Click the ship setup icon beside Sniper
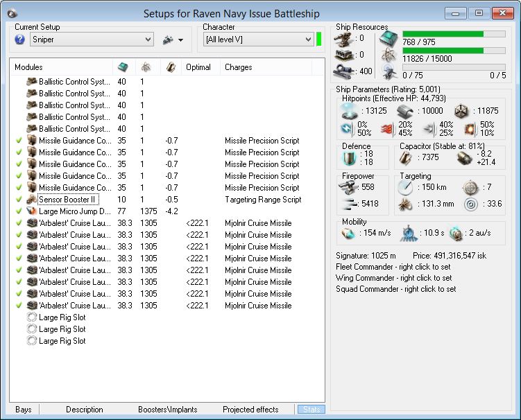Viewport: 521px width, 420px height. point(167,40)
